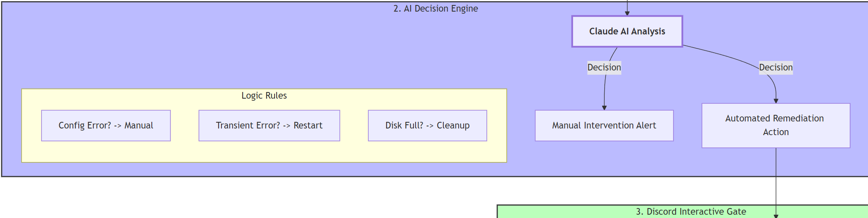Screen dimensions: 868x218
Task: Select the Manual Intervention Alert node
Action: 604,126
